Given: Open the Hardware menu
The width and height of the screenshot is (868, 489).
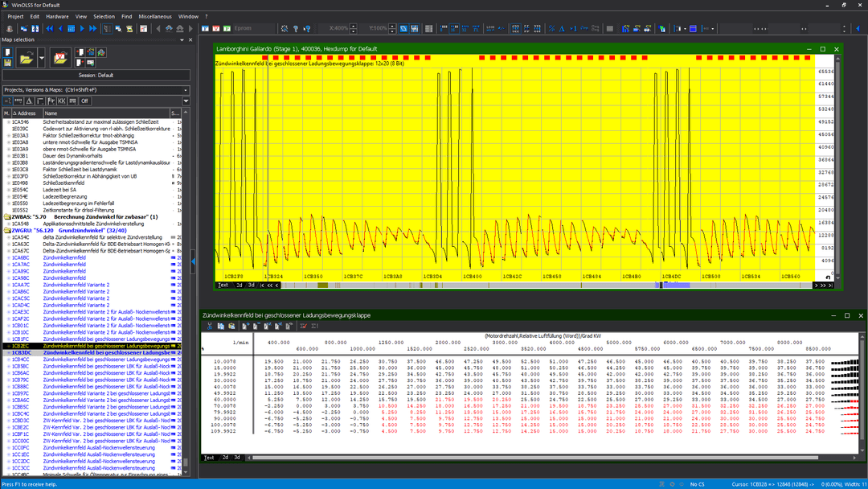Looking at the screenshot, I should pos(57,16).
